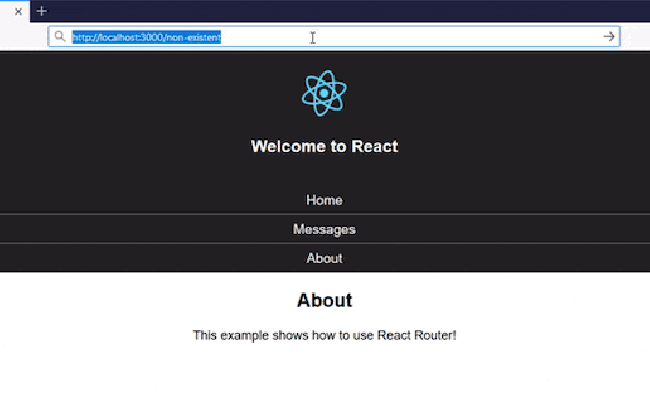This screenshot has width=650, height=400.
Task: Close the current browser tab
Action: tap(18, 12)
